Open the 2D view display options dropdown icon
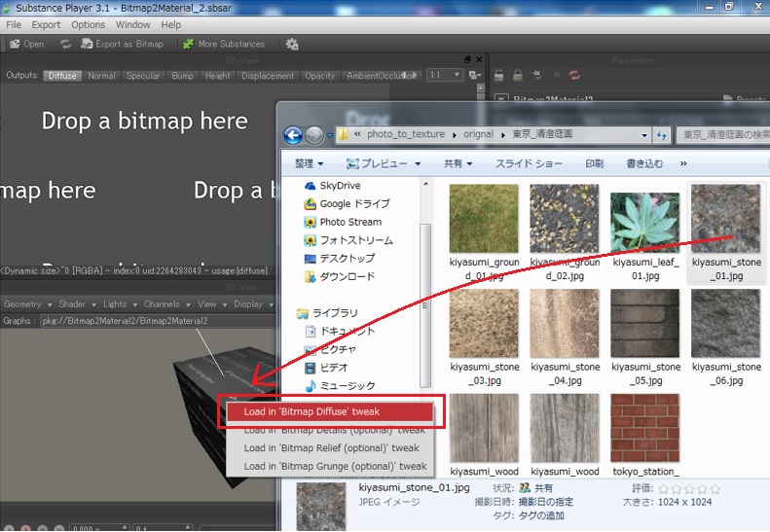This screenshot has width=770, height=532. [x=474, y=75]
